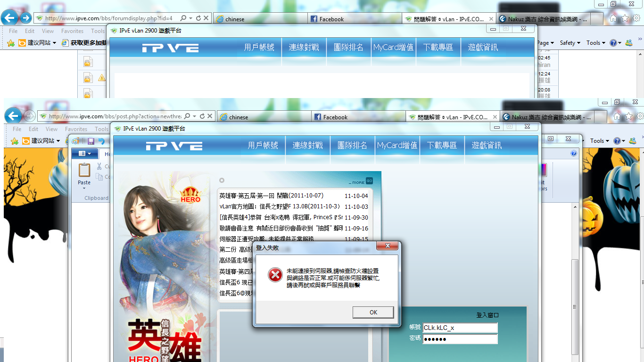Open 連線對戰 in the upper IPvE window
The height and width of the screenshot is (362, 644).
coord(304,48)
